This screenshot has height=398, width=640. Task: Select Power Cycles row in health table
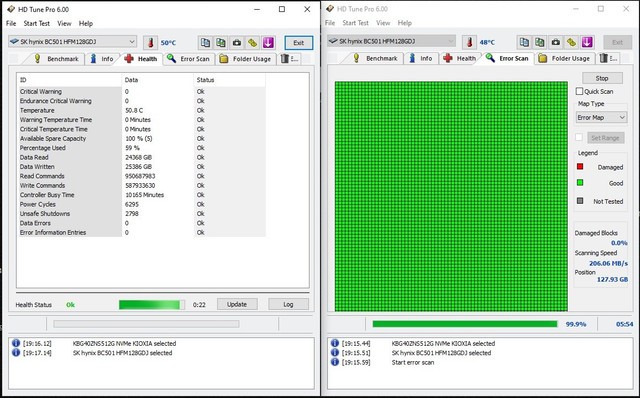pyautogui.click(x=142, y=204)
